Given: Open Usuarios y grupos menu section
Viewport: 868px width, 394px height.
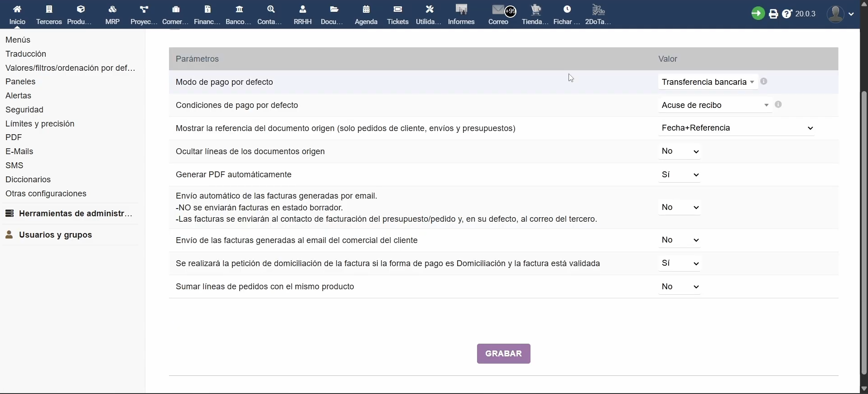Looking at the screenshot, I should tap(55, 235).
